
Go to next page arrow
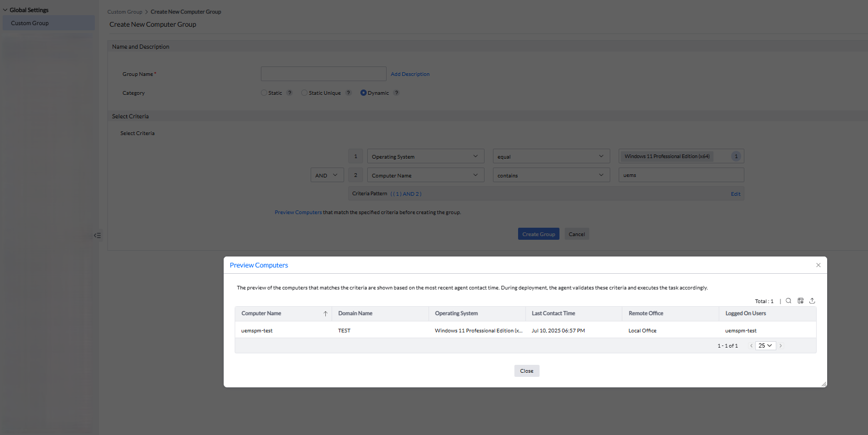[781, 346]
